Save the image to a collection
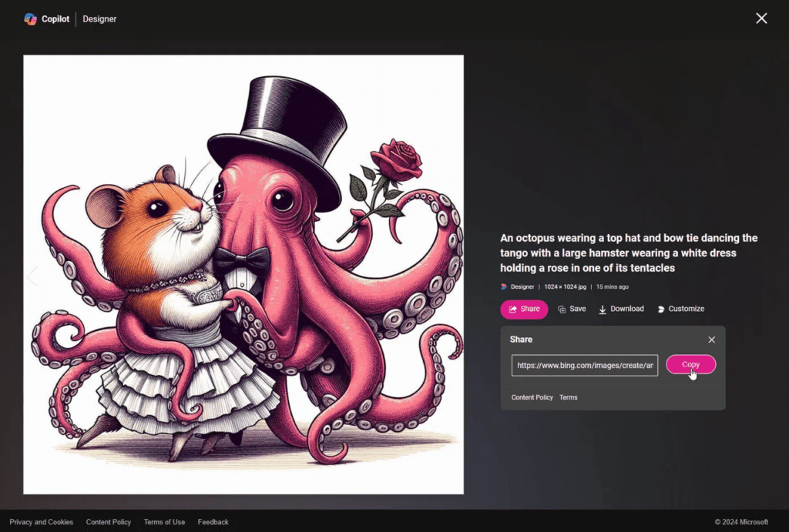789x532 pixels. (x=572, y=309)
